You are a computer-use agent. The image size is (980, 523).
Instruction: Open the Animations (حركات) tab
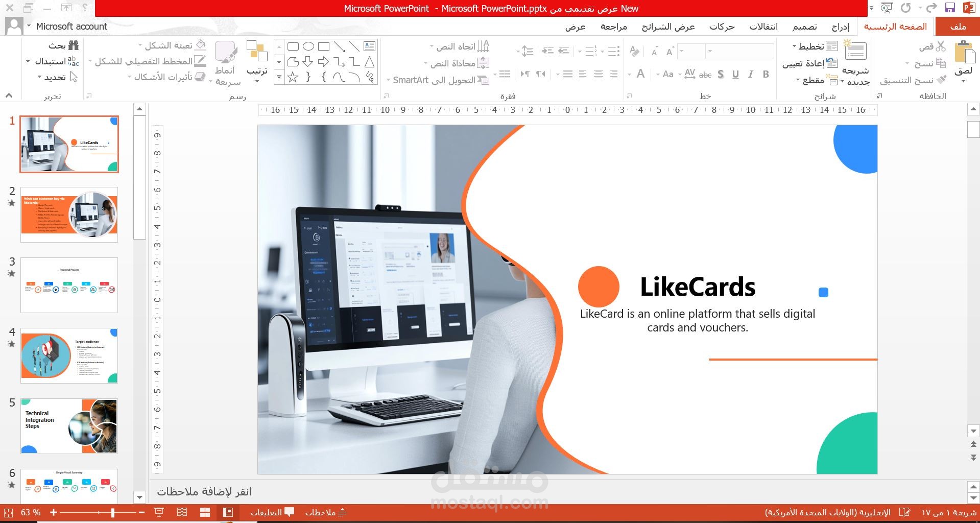[722, 27]
